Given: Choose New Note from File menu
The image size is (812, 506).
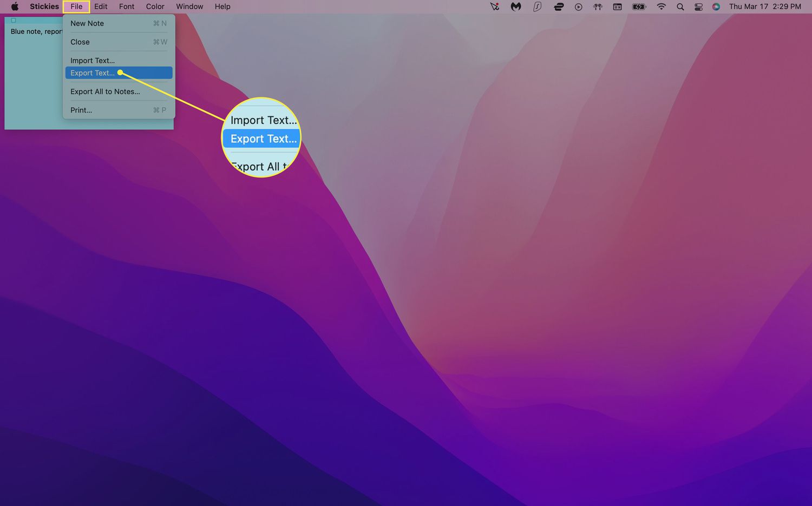Looking at the screenshot, I should click(x=87, y=23).
